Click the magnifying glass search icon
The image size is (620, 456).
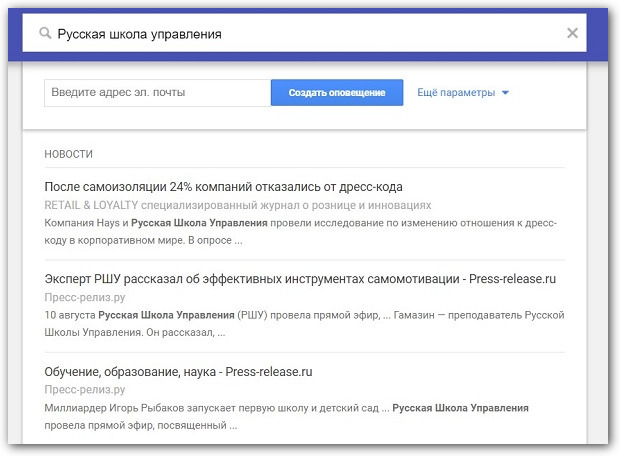click(x=44, y=33)
